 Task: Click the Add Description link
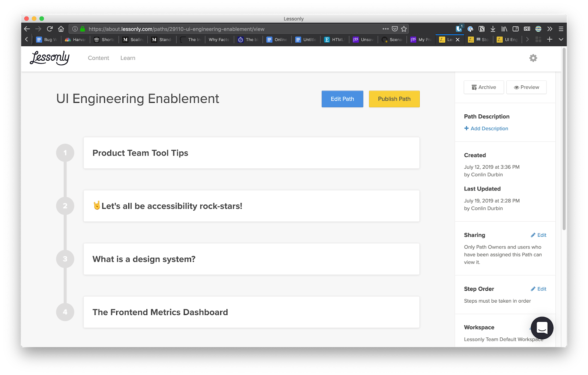(486, 128)
